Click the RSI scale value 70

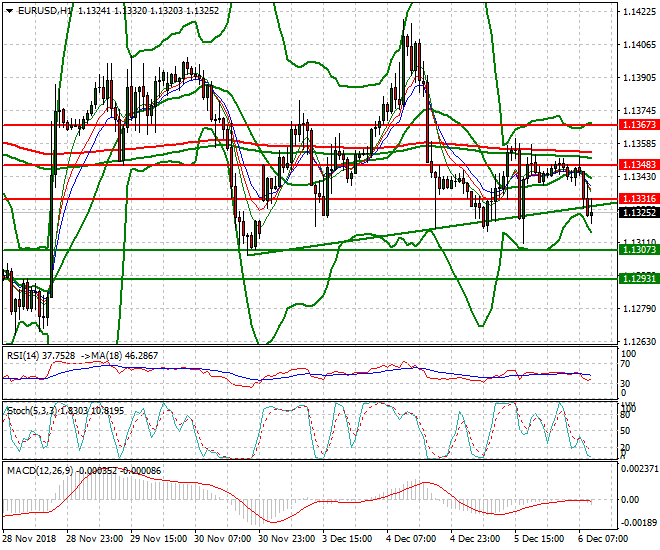[x=626, y=367]
